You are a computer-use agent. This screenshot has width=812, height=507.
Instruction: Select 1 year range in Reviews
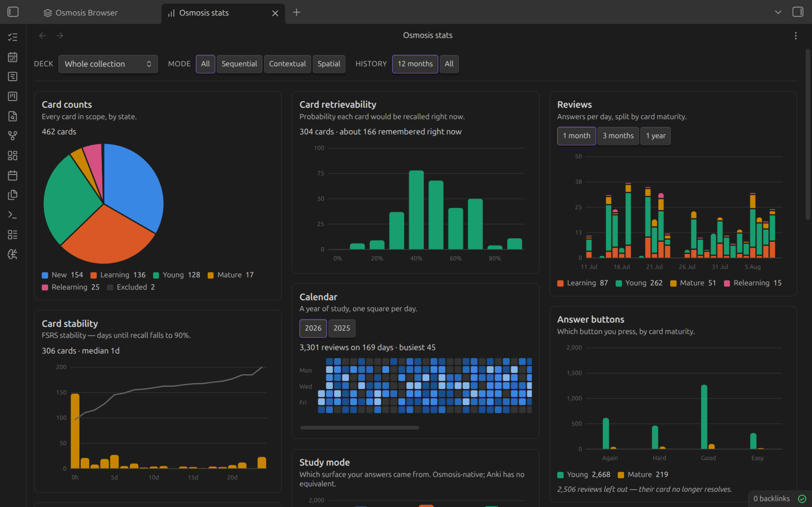point(655,136)
